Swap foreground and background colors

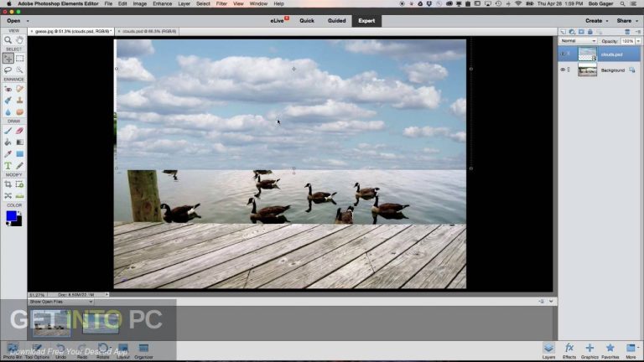tap(20, 214)
